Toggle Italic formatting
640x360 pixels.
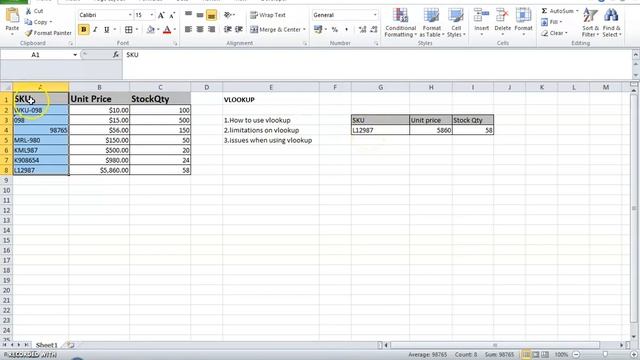[95, 29]
